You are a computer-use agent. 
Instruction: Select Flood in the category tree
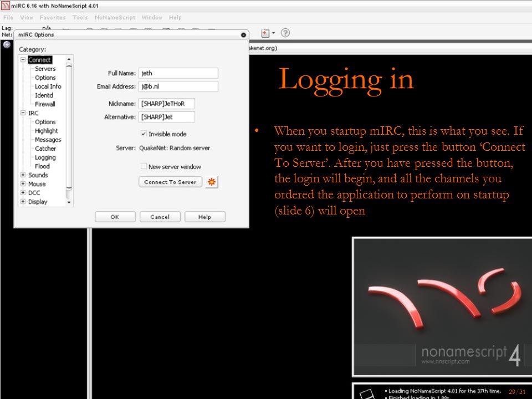pyautogui.click(x=42, y=166)
